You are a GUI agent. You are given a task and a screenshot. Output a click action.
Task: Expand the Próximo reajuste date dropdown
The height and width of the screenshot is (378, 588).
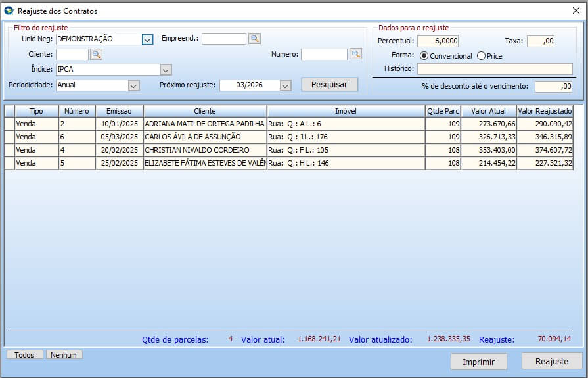click(x=284, y=85)
